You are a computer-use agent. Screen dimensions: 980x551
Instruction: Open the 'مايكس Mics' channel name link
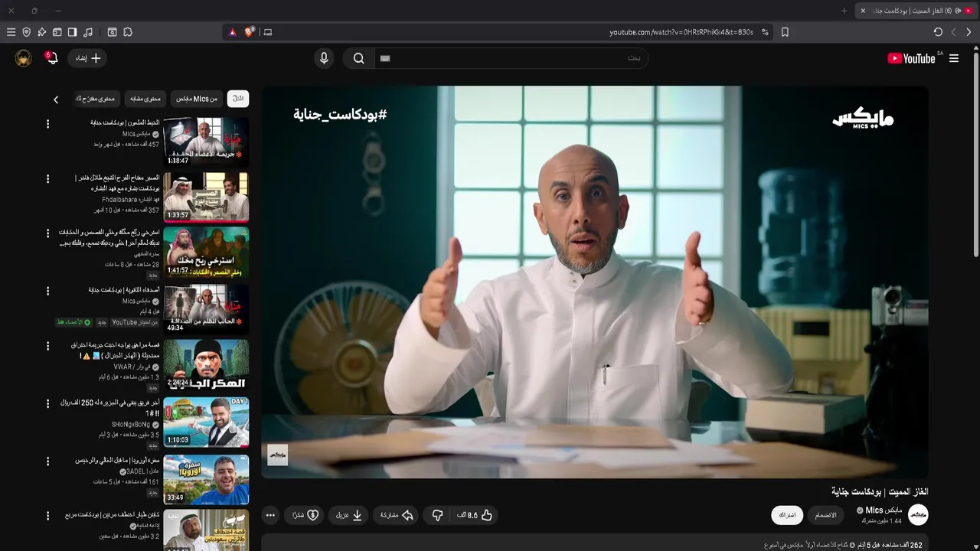(x=884, y=510)
